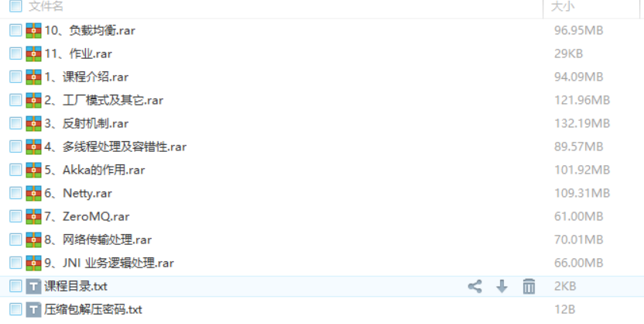Click the RAR icon beside 7、ZeroMQ.rar
Screen dimensions: 644x324
34,216
